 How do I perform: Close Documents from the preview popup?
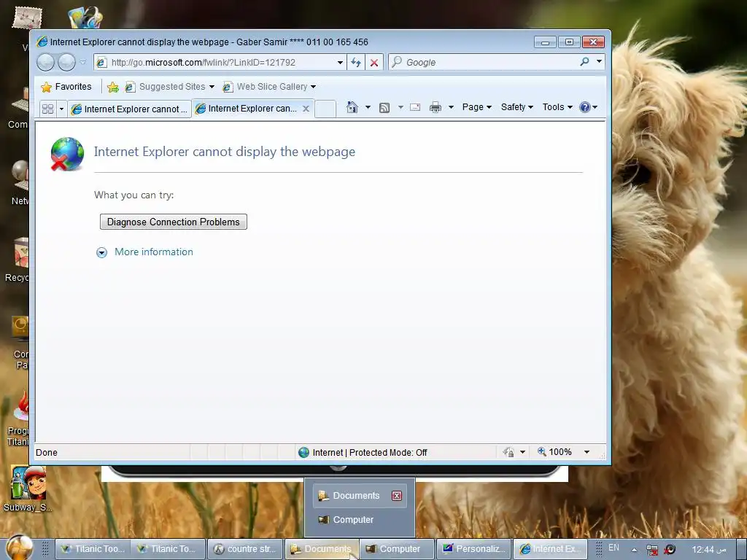click(396, 496)
